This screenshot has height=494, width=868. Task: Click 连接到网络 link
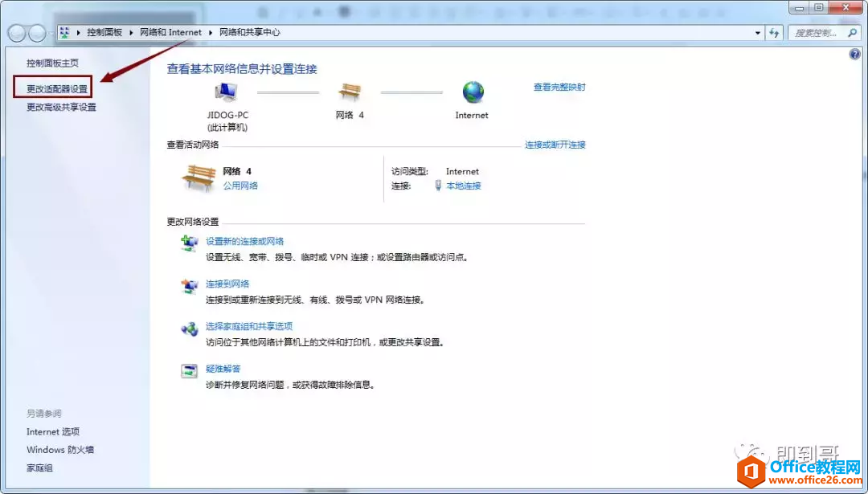(x=227, y=284)
